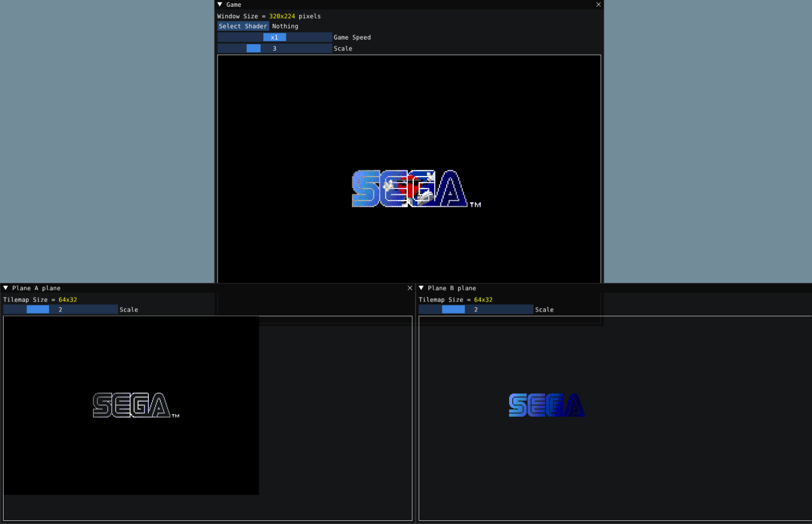Click the SEGA tilemap in Plane B view
The width and height of the screenshot is (812, 524).
[547, 405]
